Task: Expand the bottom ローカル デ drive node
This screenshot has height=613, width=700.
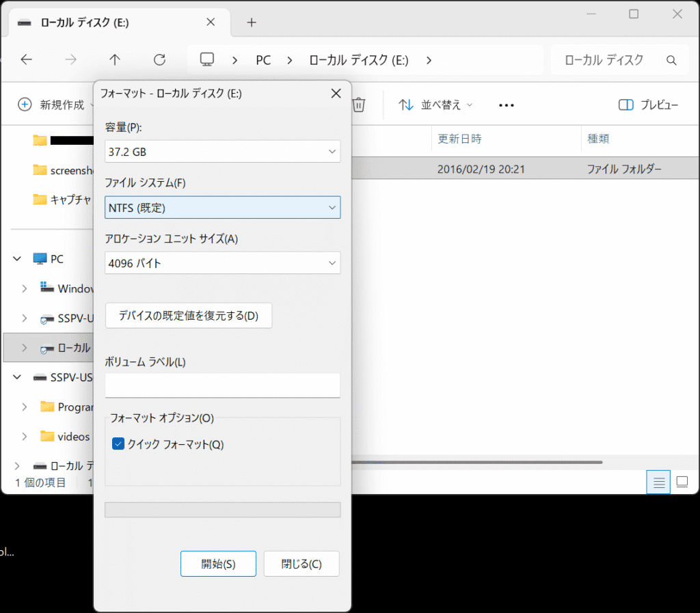Action: point(17,466)
